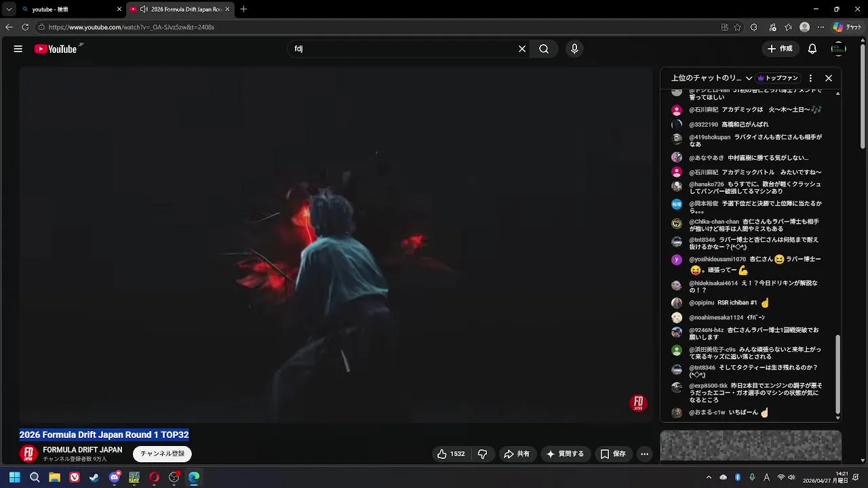Run search with the magnifier button

click(x=544, y=49)
